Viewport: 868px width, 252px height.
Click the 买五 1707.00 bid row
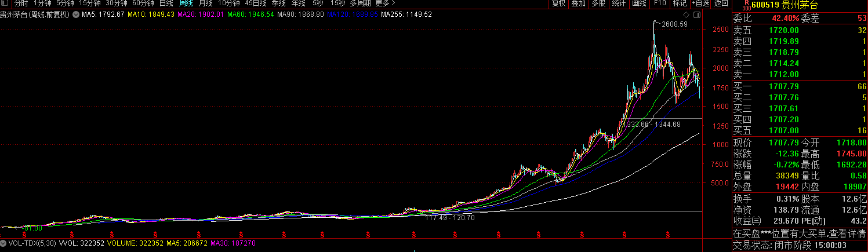[x=800, y=130]
